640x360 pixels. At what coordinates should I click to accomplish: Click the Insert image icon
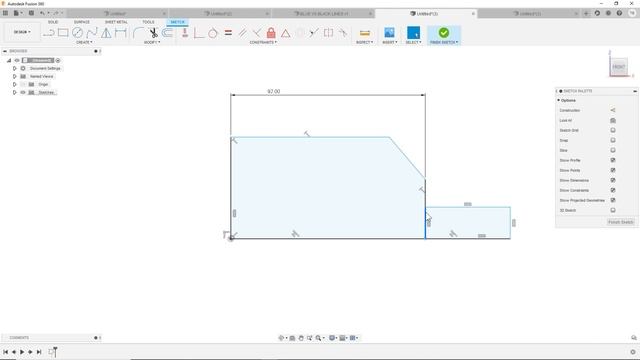click(389, 33)
